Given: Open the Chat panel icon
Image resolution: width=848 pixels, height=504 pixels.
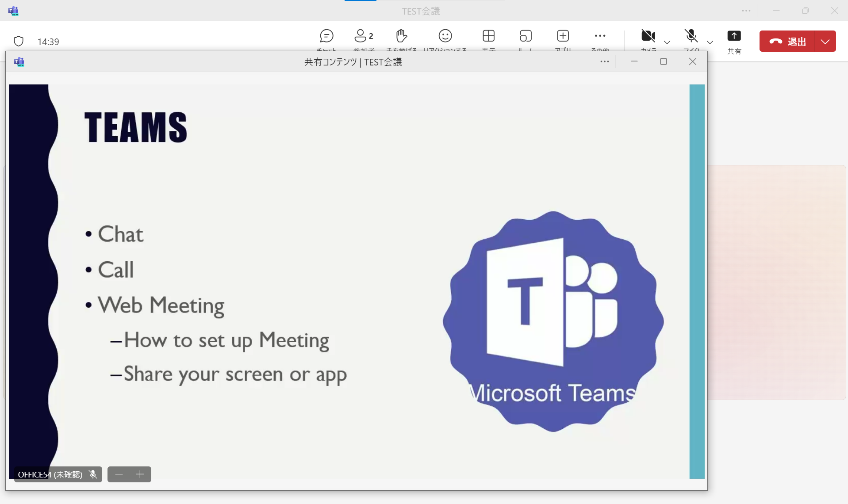Looking at the screenshot, I should [326, 36].
